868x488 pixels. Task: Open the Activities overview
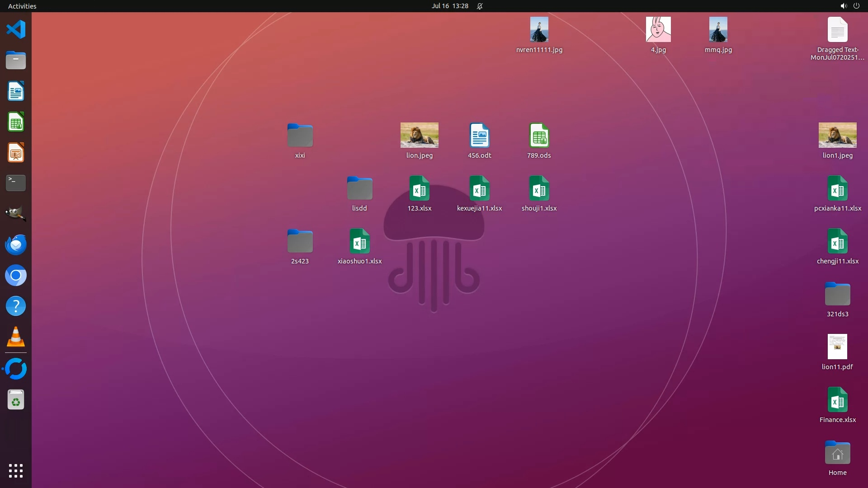coord(22,6)
